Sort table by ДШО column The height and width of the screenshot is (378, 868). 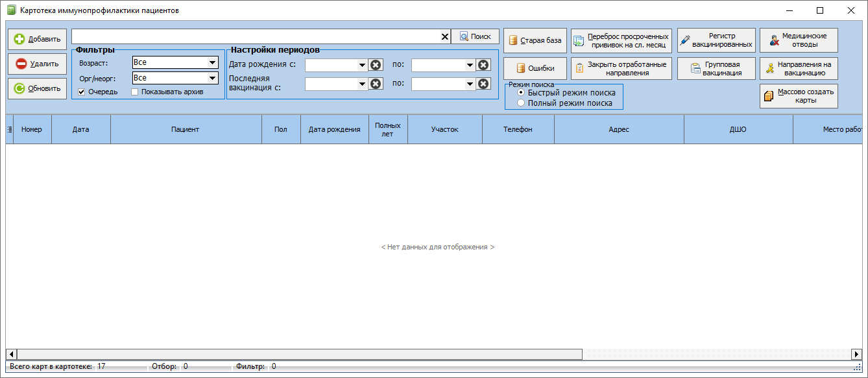pos(738,129)
